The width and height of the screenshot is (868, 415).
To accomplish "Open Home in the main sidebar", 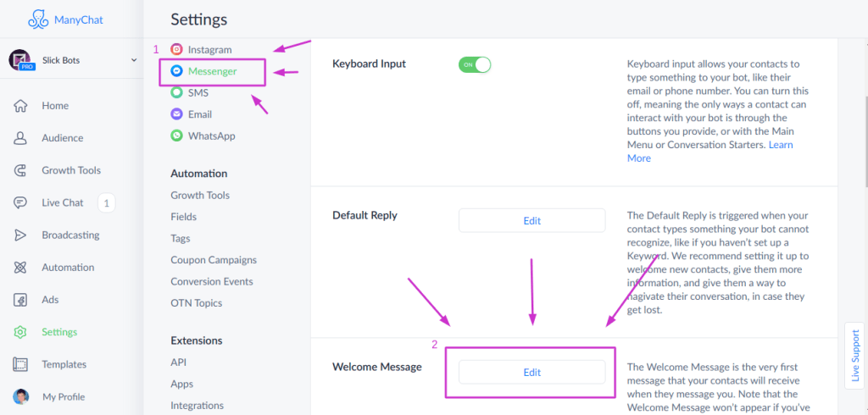I will 55,106.
